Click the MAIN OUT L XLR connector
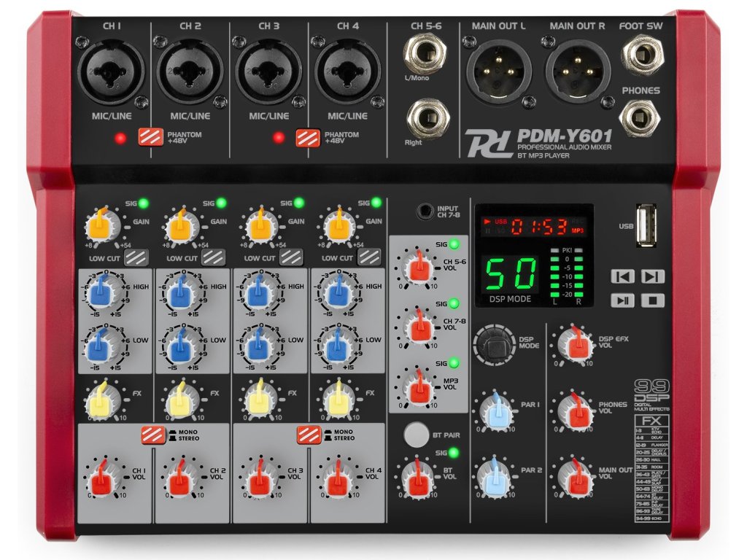This screenshot has width=747, height=560. 499,72
